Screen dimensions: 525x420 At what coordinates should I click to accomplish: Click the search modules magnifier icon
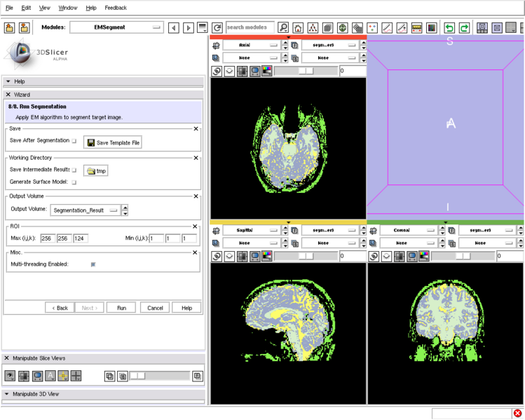(283, 28)
